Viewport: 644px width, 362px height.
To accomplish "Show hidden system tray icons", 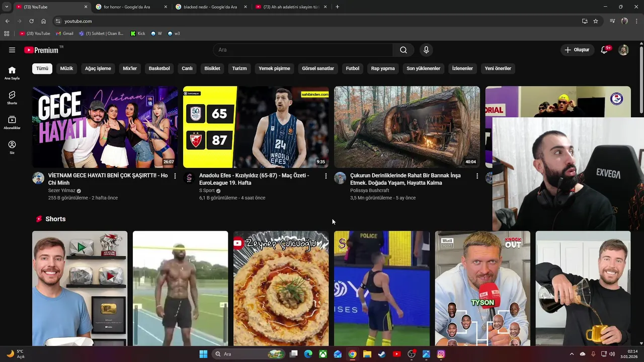I will (572, 354).
